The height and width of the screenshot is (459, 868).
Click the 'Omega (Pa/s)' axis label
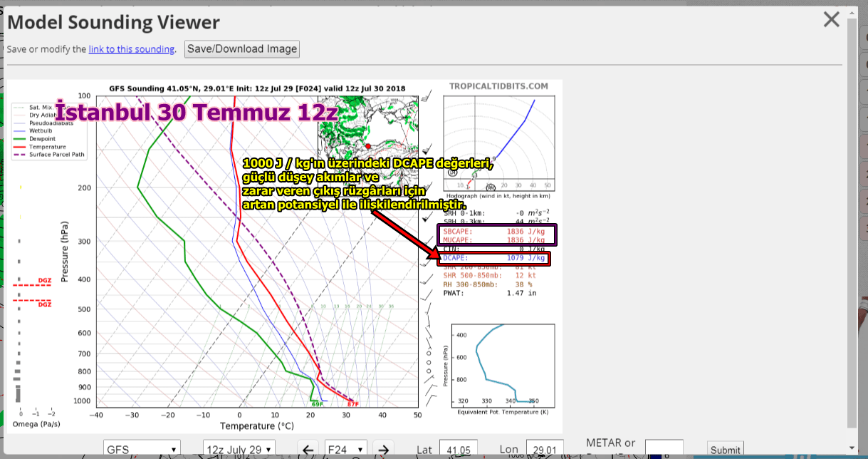click(x=36, y=424)
